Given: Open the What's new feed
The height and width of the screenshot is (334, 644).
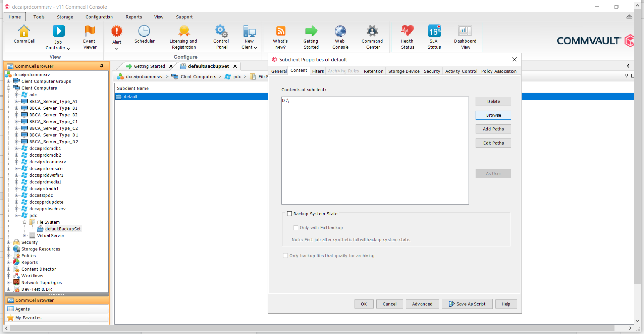Looking at the screenshot, I should pos(280,37).
